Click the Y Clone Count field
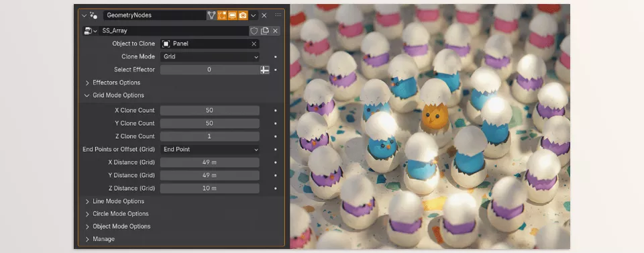644x253 pixels. point(209,123)
